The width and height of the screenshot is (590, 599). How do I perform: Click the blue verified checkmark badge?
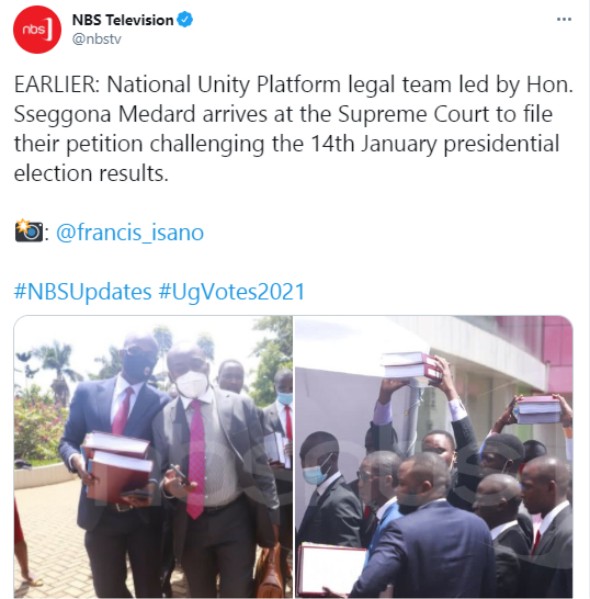pos(185,19)
